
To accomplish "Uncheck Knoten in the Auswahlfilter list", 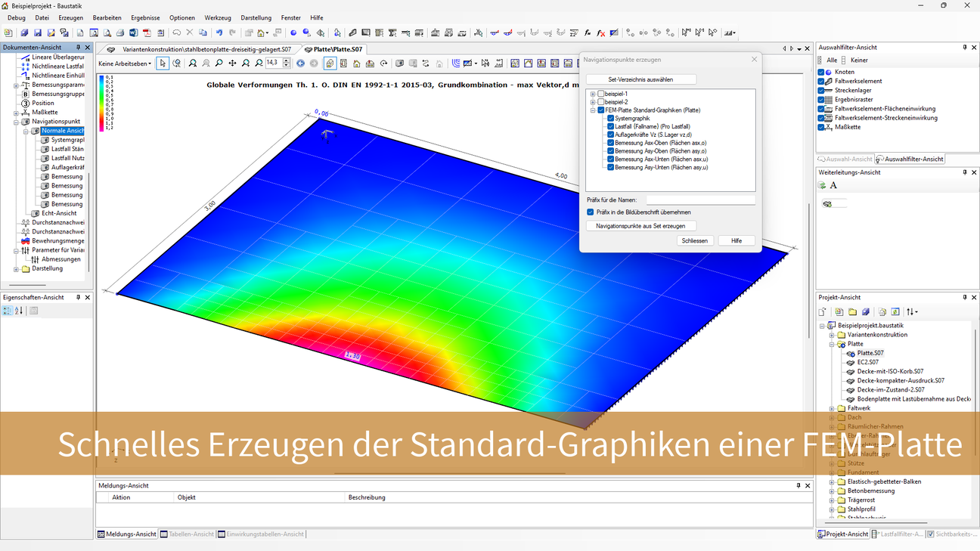I will (x=822, y=72).
